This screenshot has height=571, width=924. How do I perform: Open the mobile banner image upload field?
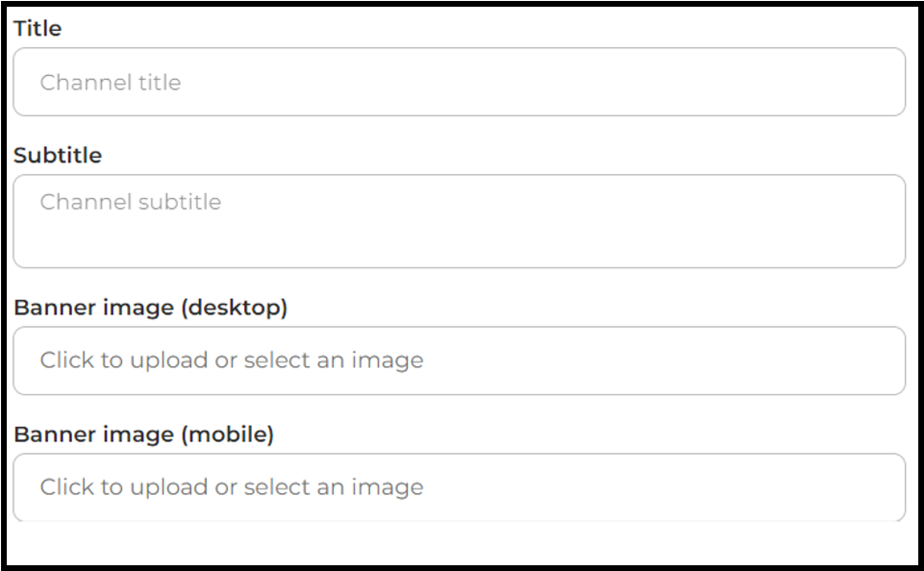[x=459, y=486]
